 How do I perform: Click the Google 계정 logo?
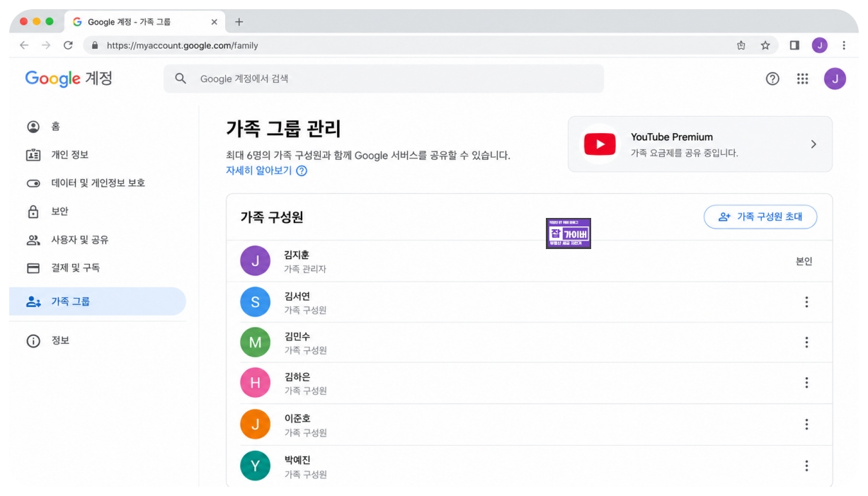click(69, 79)
